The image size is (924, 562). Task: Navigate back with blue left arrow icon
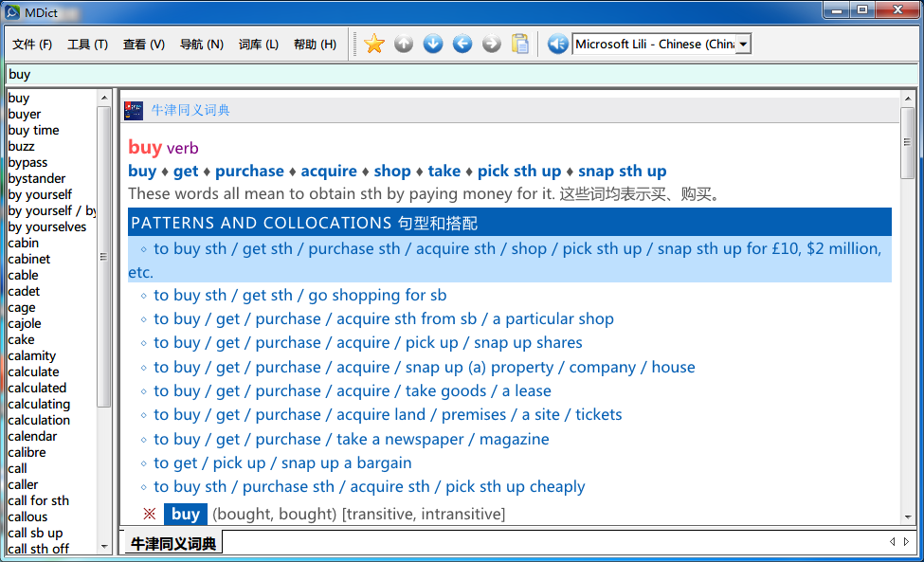coord(462,44)
